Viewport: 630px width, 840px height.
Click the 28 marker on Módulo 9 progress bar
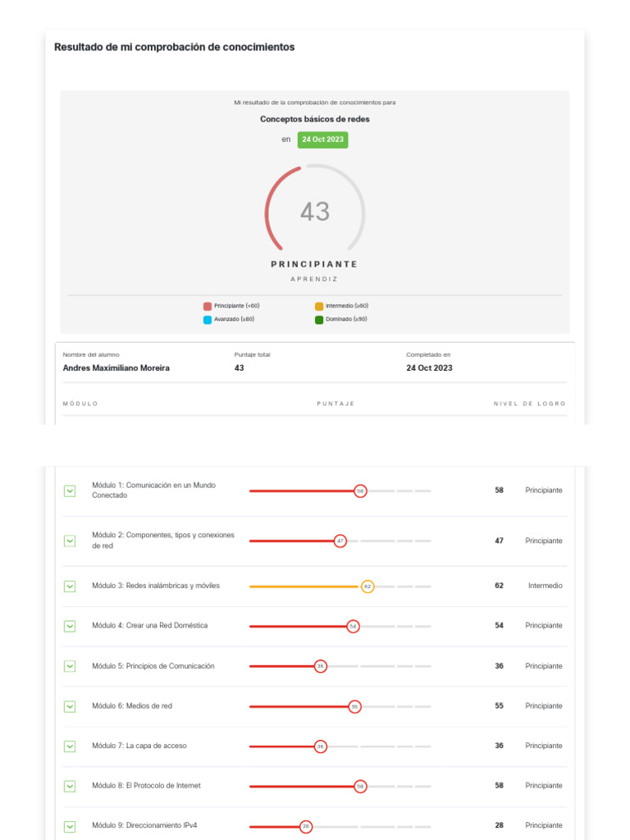(306, 826)
